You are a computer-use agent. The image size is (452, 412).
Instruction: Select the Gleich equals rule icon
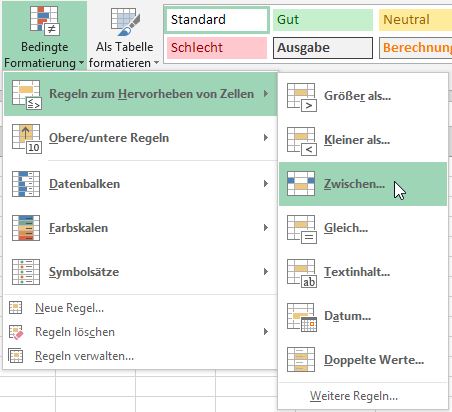tap(302, 229)
